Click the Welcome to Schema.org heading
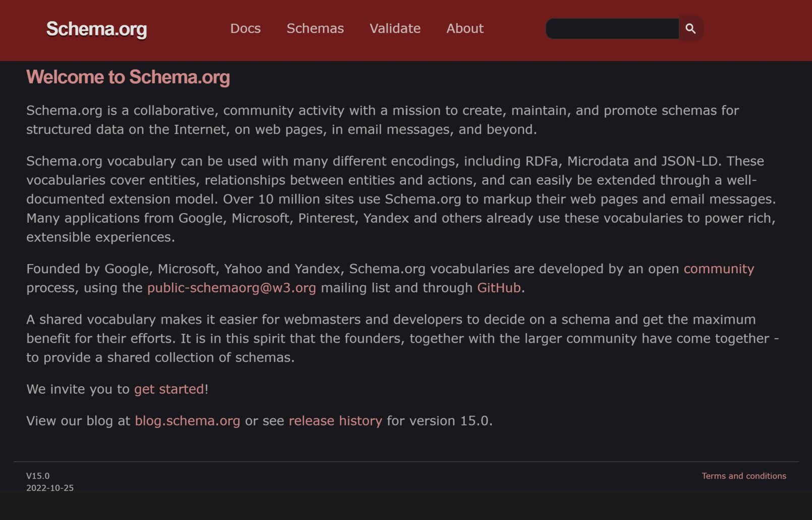Screen dimensions: 812x520 click(x=128, y=77)
